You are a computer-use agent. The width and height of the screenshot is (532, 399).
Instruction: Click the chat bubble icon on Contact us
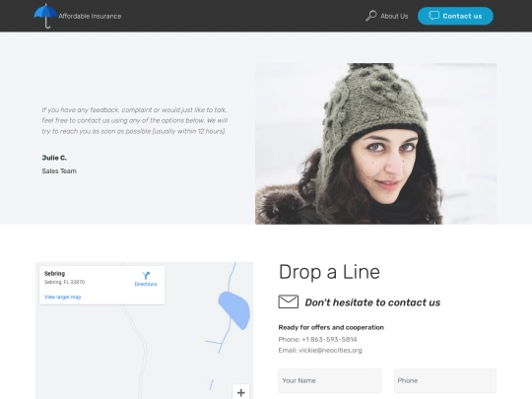click(433, 16)
